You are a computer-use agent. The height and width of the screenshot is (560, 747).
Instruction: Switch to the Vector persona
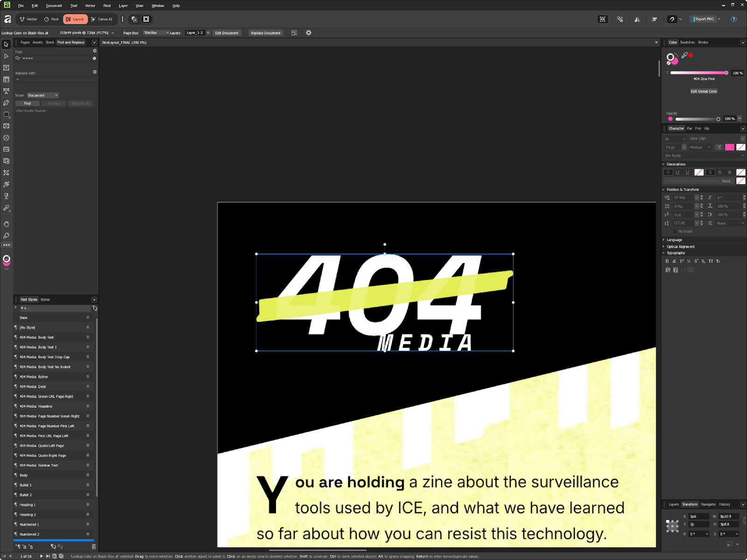coord(28,19)
